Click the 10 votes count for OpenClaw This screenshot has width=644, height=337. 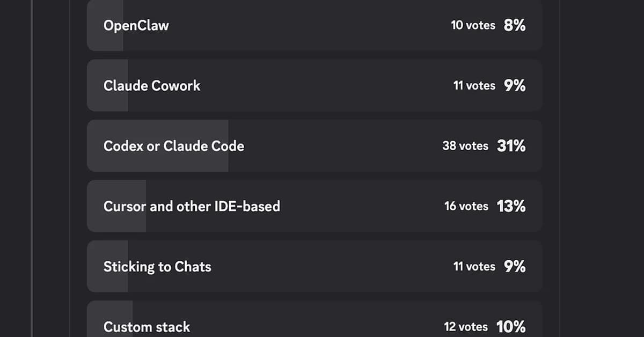(473, 25)
